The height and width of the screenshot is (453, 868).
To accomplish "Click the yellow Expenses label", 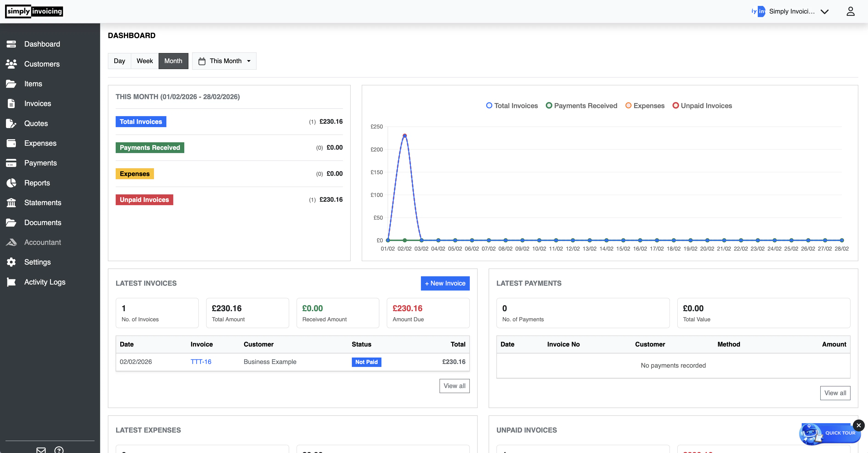I will [x=134, y=174].
